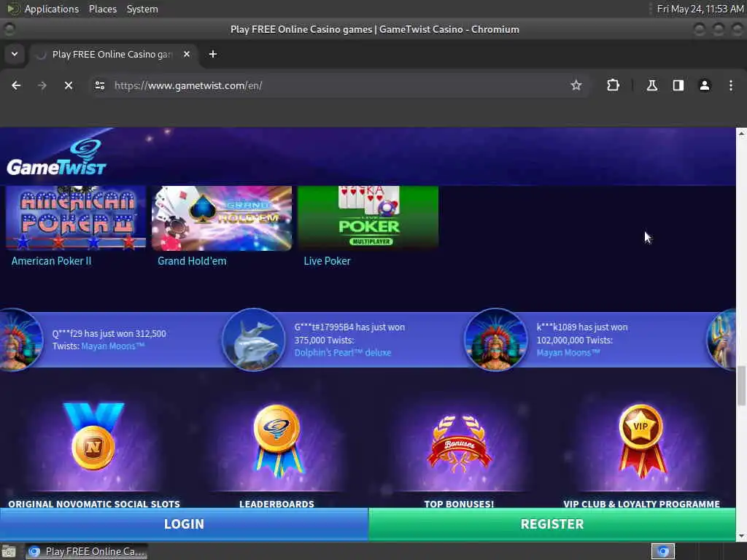The height and width of the screenshot is (560, 747).
Task: Open the Applications menu
Action: 52,9
